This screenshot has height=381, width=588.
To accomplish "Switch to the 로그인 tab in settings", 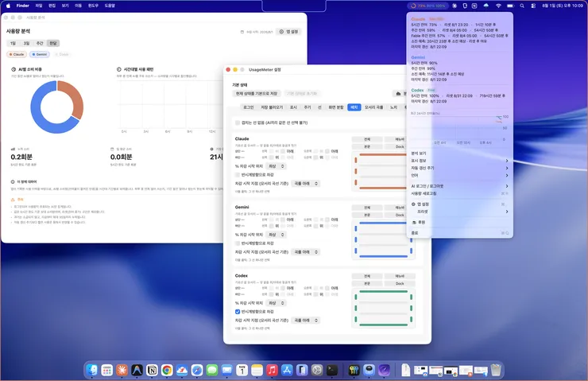I will (248, 107).
